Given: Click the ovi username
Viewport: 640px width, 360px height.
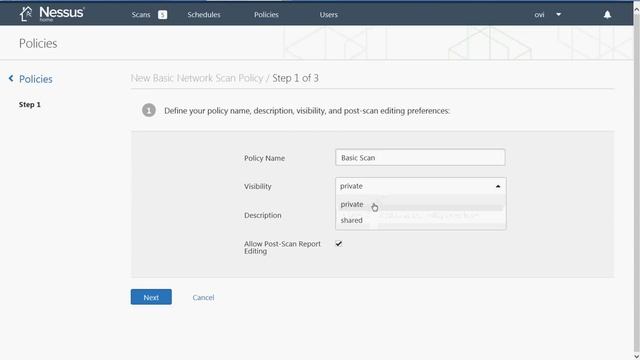Looking at the screenshot, I should tap(539, 15).
